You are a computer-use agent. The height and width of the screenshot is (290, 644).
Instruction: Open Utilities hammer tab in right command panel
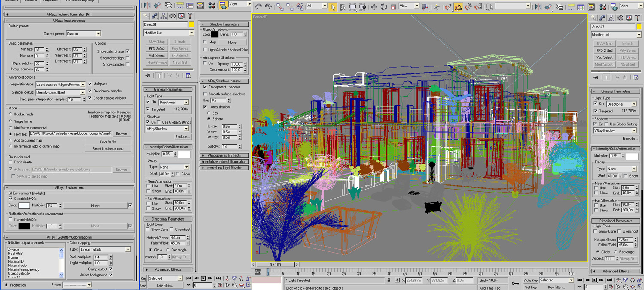click(x=638, y=18)
